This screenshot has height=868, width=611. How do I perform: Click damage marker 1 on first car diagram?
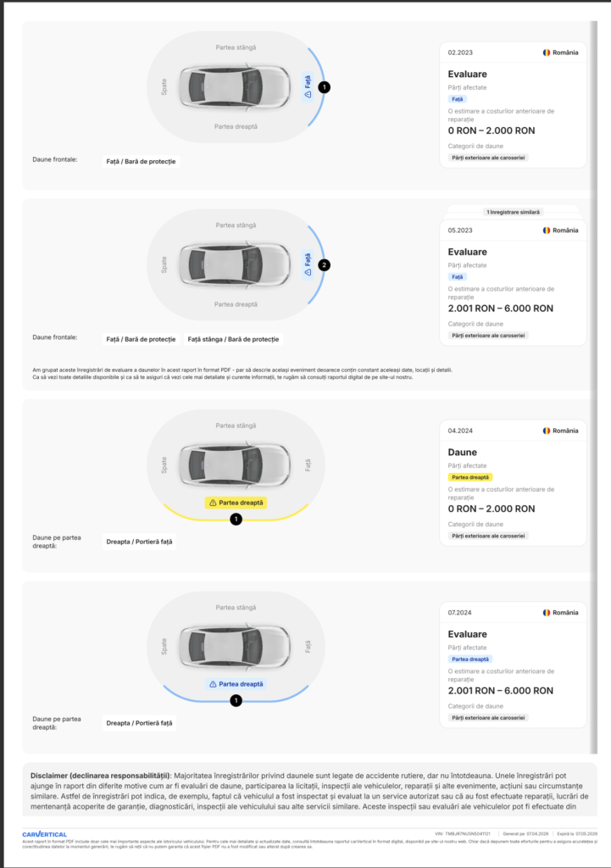325,87
